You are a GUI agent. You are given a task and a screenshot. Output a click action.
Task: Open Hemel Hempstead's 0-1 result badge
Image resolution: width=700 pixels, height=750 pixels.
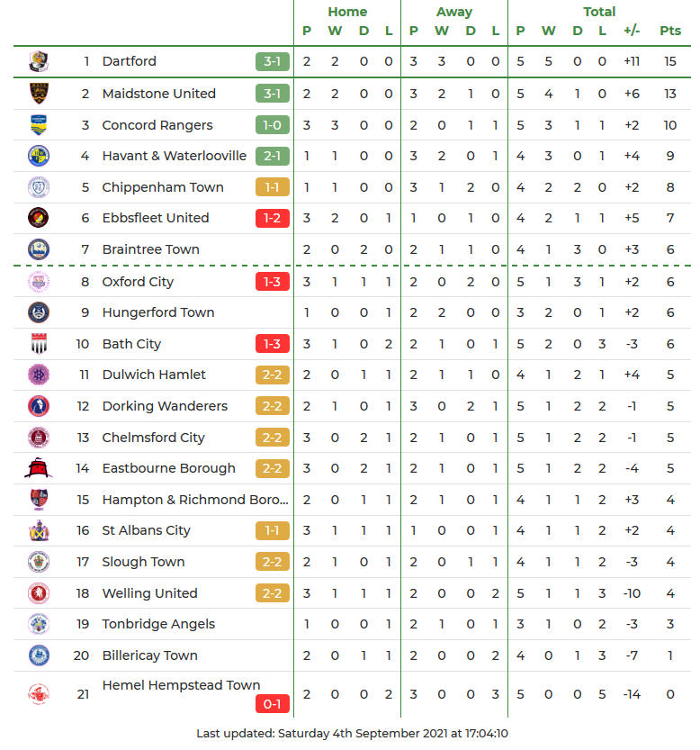[x=273, y=704]
